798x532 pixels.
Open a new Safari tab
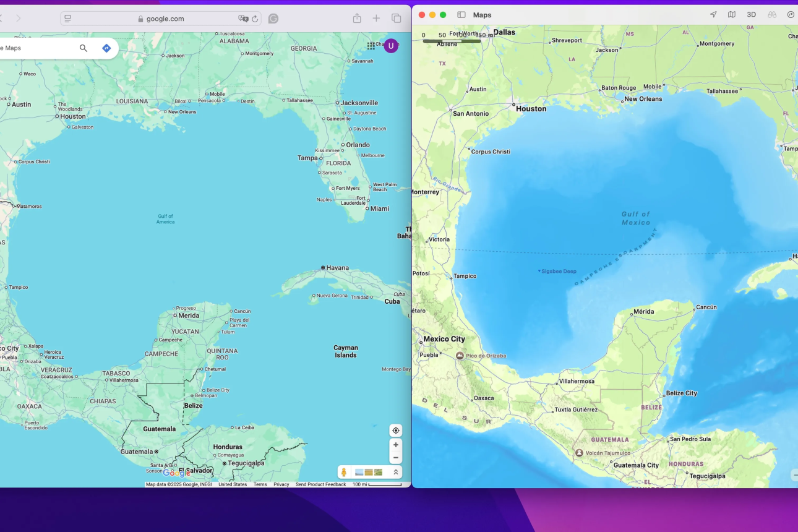pyautogui.click(x=376, y=19)
